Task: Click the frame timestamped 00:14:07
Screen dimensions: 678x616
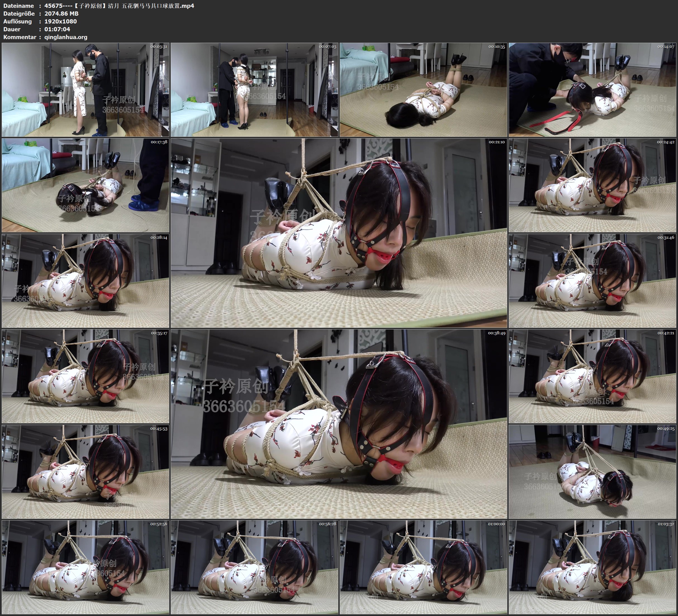Action: pos(592,89)
